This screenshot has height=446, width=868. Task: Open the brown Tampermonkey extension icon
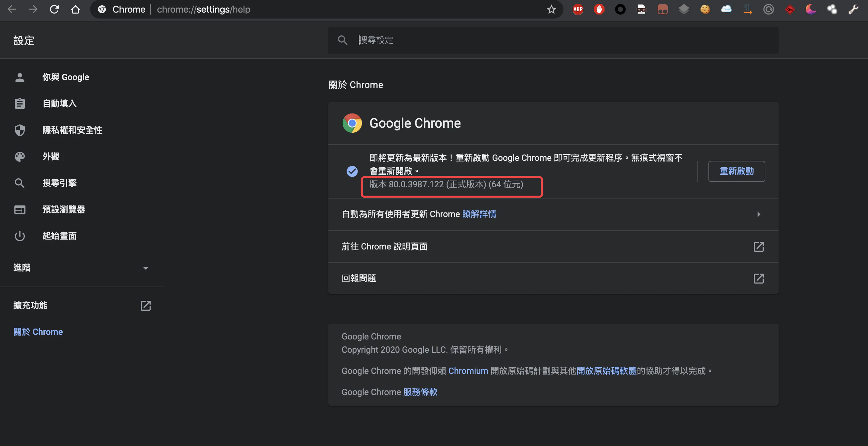tap(662, 10)
